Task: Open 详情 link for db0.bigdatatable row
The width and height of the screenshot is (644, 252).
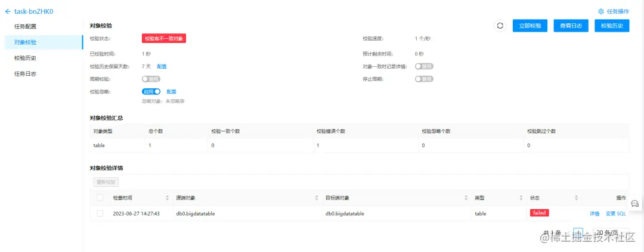Action: point(595,214)
